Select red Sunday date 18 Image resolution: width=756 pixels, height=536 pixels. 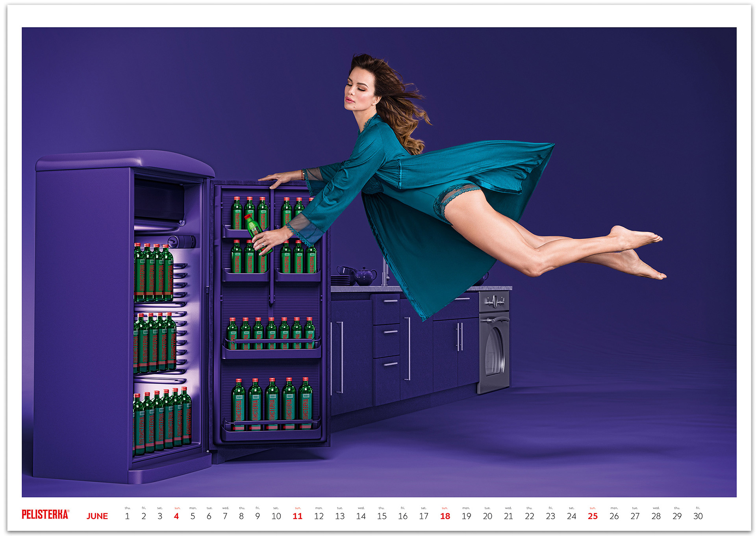[445, 516]
